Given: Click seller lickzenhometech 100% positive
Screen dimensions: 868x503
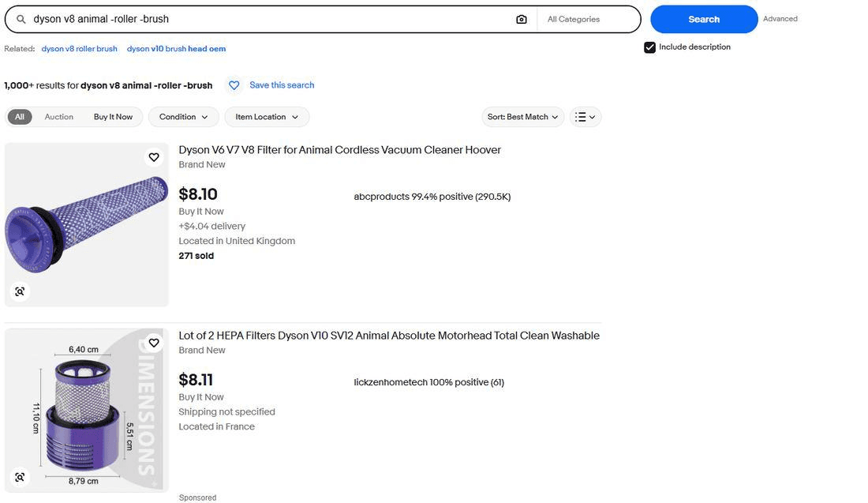Looking at the screenshot, I should [x=429, y=382].
